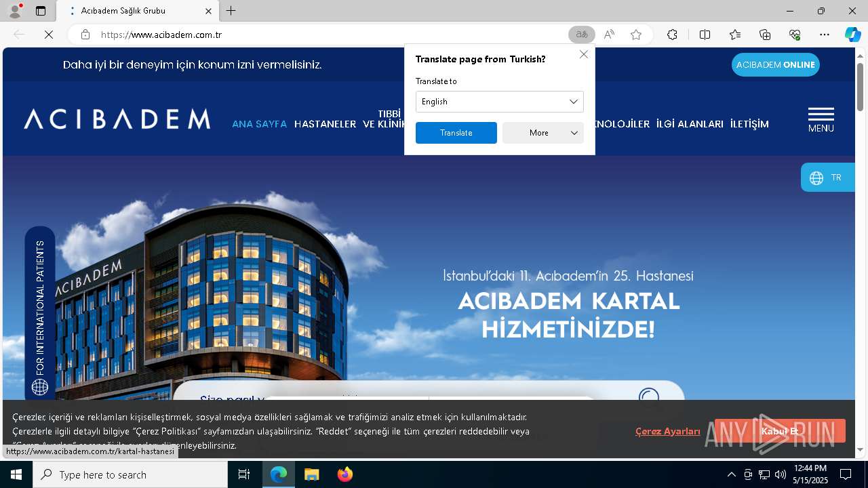
Task: Open the Favorites list icon
Action: tap(735, 35)
